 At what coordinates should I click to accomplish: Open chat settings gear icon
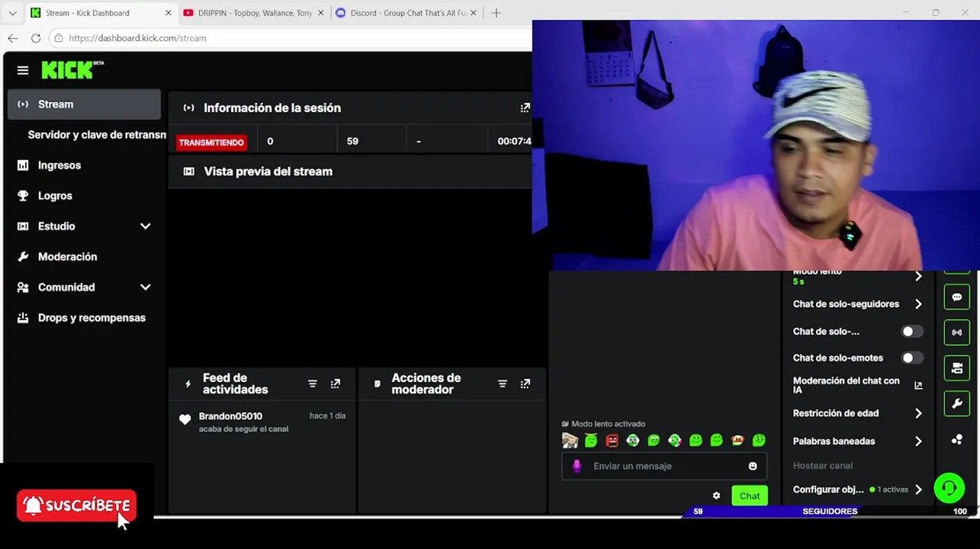pos(716,496)
